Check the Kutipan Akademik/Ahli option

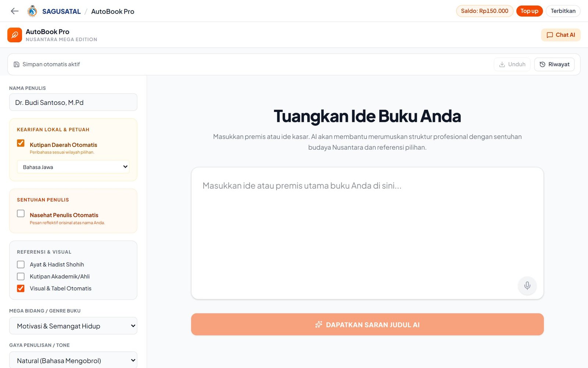pyautogui.click(x=21, y=276)
